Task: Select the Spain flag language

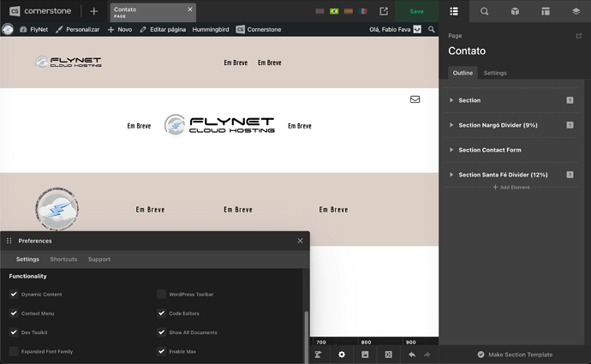Action: [x=349, y=11]
